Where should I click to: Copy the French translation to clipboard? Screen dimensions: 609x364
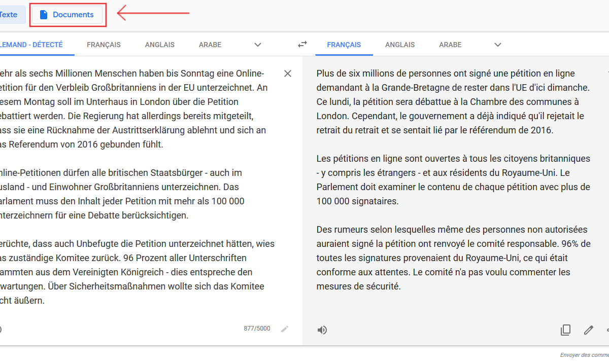(565, 331)
